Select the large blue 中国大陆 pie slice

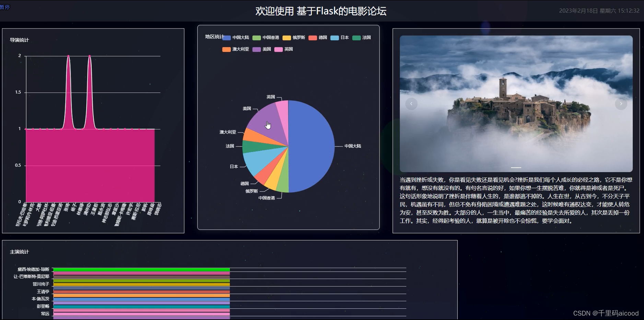pyautogui.click(x=312, y=147)
